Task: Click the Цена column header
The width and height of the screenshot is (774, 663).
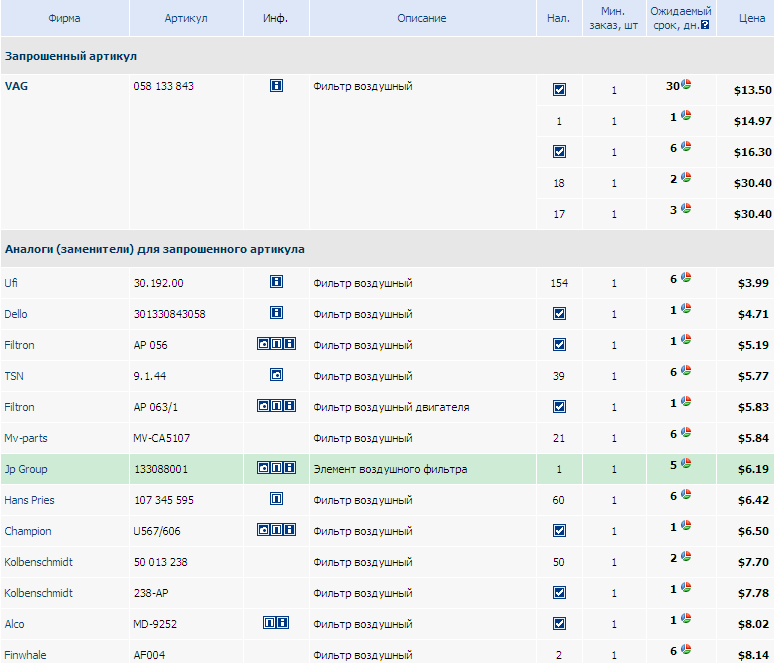Action: point(752,18)
